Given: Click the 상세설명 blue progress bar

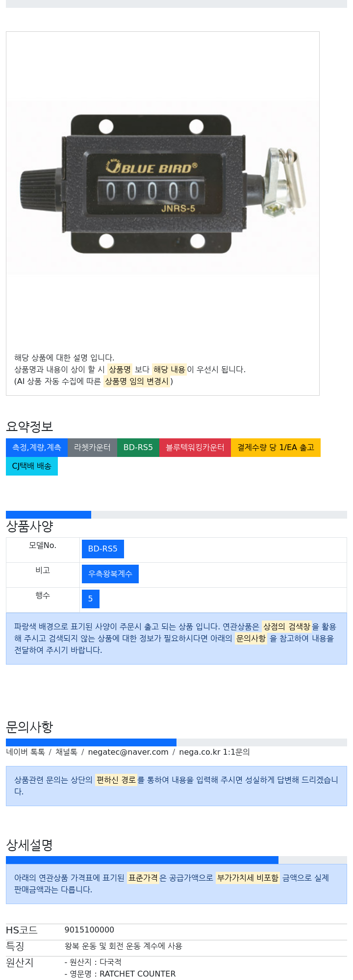Looking at the screenshot, I should tap(142, 860).
